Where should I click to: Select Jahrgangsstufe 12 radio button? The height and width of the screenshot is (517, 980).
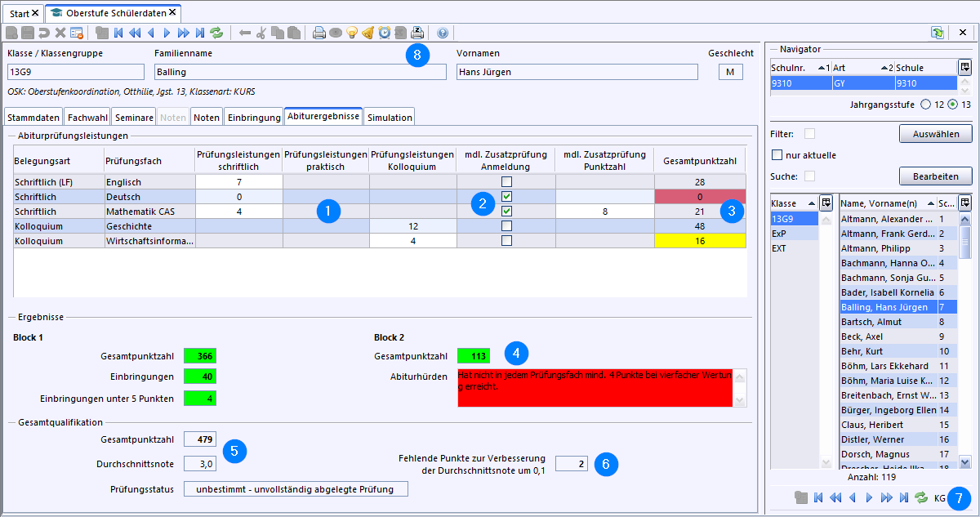tap(925, 105)
